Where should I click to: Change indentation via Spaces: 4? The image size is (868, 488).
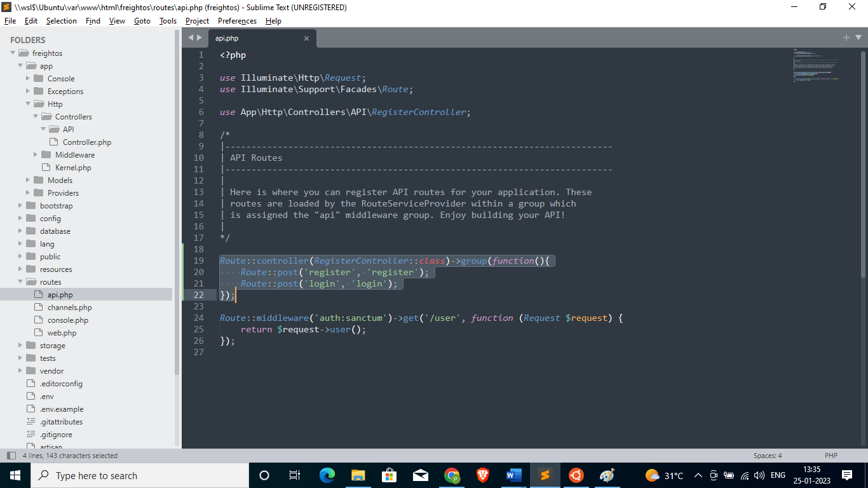click(x=768, y=456)
